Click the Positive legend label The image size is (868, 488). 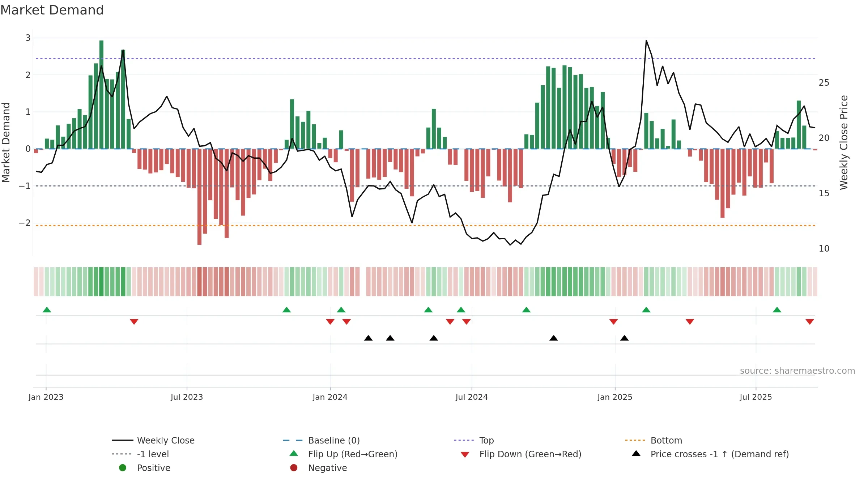click(154, 468)
